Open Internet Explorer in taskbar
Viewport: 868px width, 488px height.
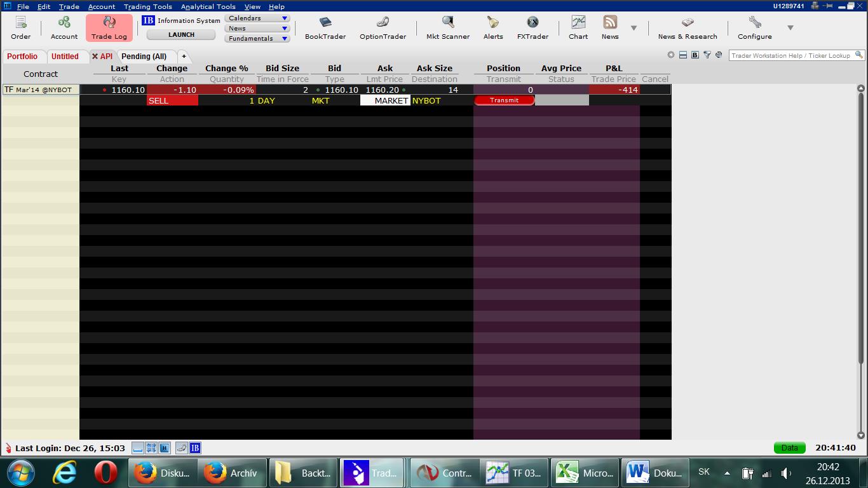(x=65, y=473)
